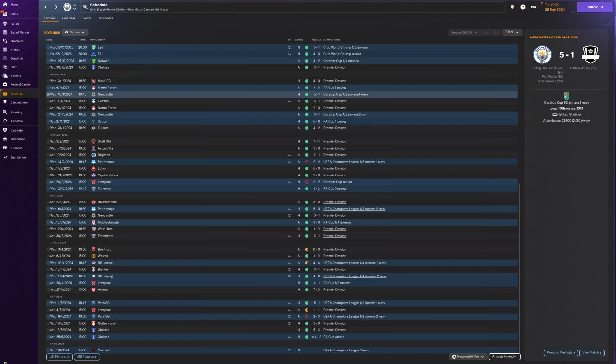Open the world globe icon in the top bar
The image size is (616, 364).
pyautogui.click(x=513, y=7)
